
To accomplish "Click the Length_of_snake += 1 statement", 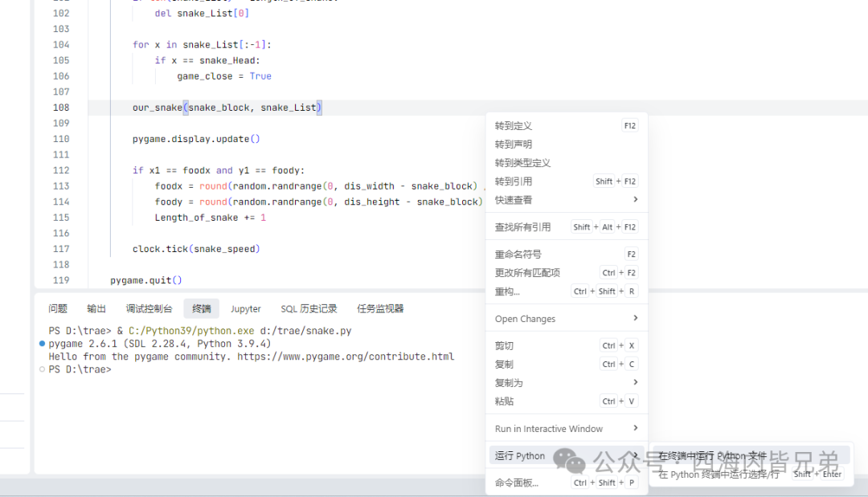I will 211,218.
